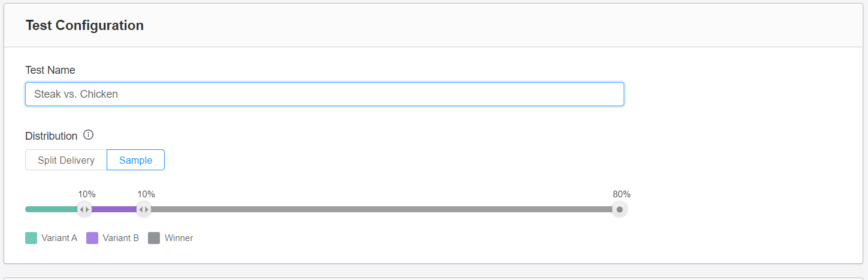Viewport: 868px width, 280px height.
Task: Click the 80% percentage label
Action: point(621,194)
